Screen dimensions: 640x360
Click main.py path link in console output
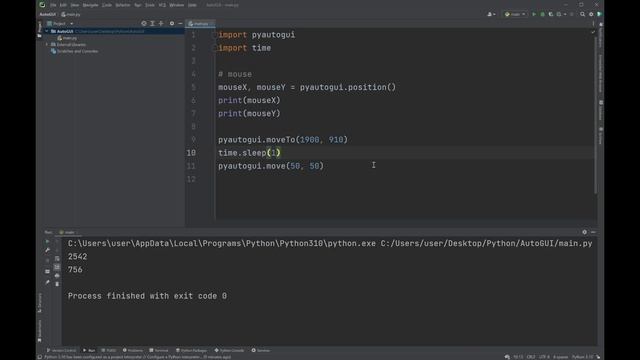(x=487, y=243)
